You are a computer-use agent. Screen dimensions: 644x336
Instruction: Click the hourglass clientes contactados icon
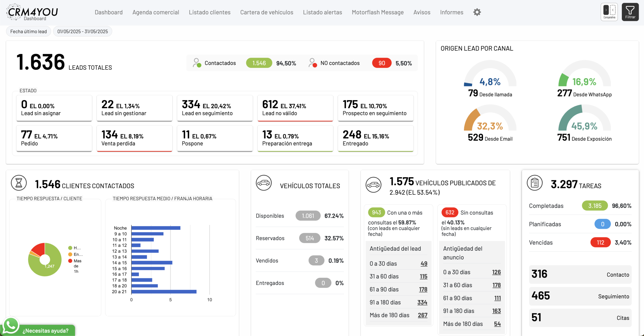click(x=19, y=183)
